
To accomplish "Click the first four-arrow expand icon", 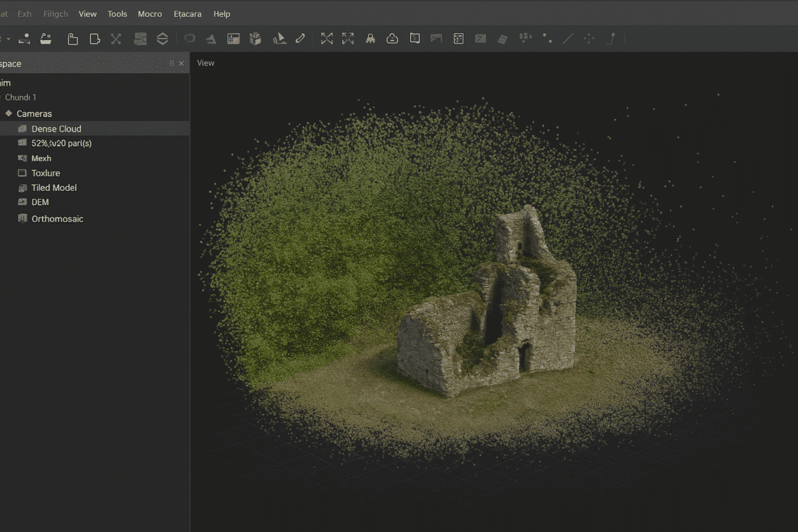I will point(327,39).
